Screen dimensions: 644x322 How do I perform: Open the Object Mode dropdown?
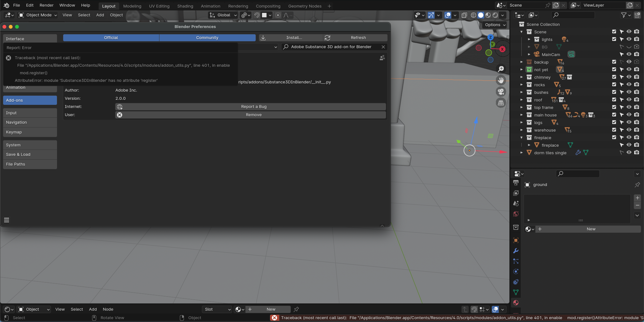[38, 15]
